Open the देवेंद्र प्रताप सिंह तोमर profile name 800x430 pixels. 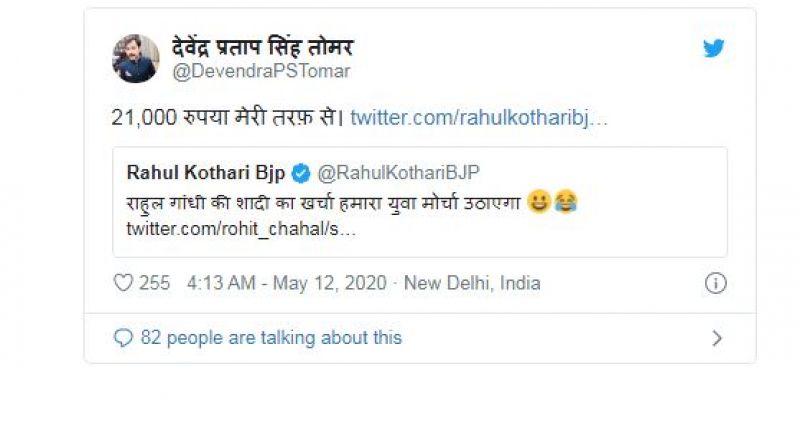[262, 47]
